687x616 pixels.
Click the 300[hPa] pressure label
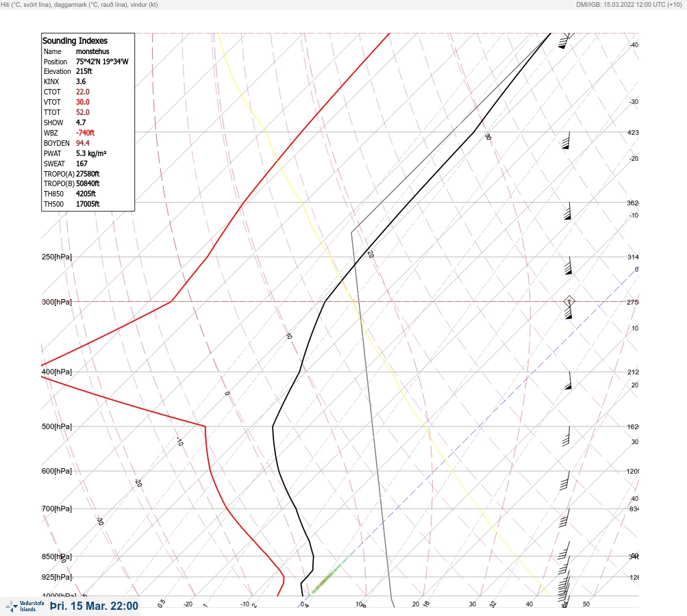click(57, 302)
